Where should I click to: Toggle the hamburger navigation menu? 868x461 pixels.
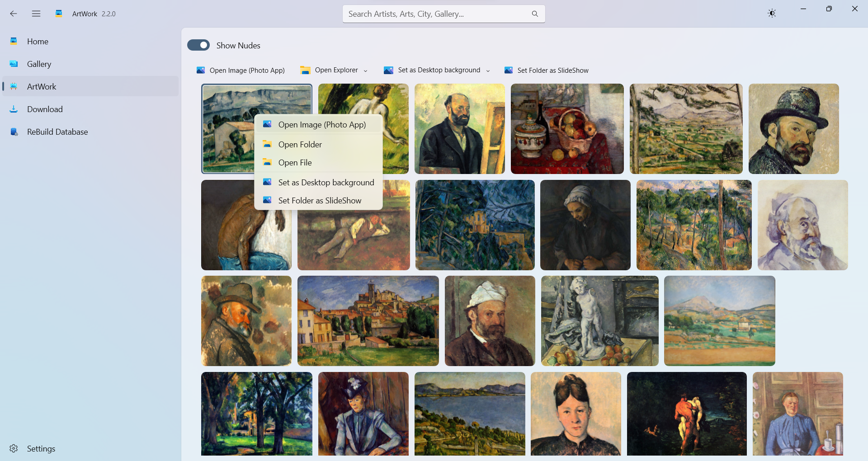36,14
